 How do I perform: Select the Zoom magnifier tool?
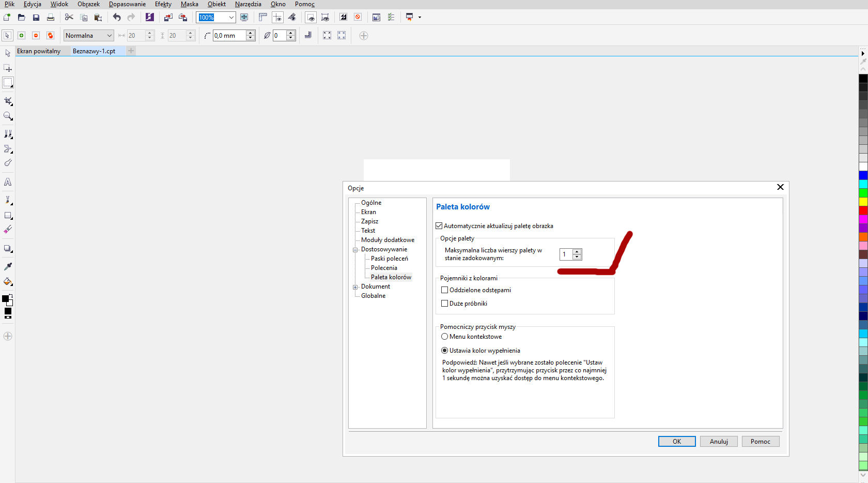tap(8, 116)
